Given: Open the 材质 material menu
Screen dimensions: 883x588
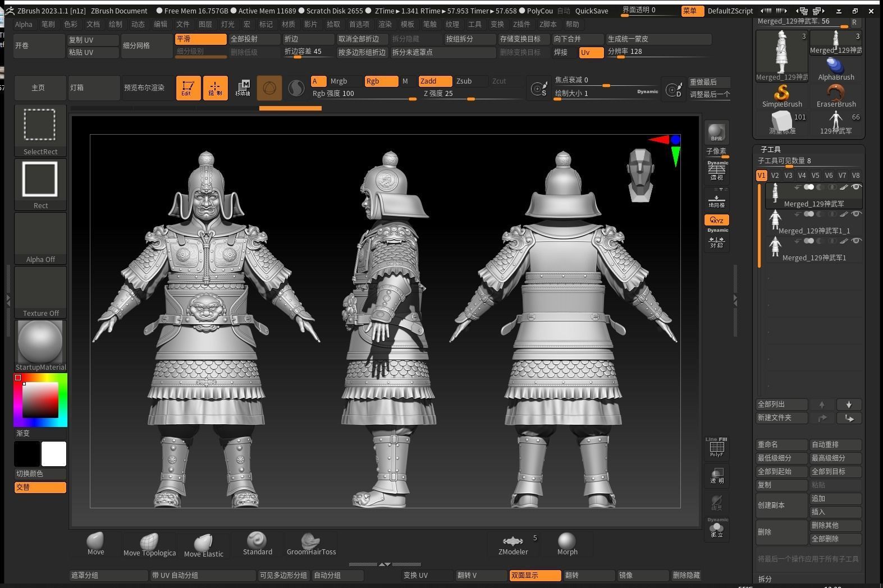Looking at the screenshot, I should [x=289, y=24].
